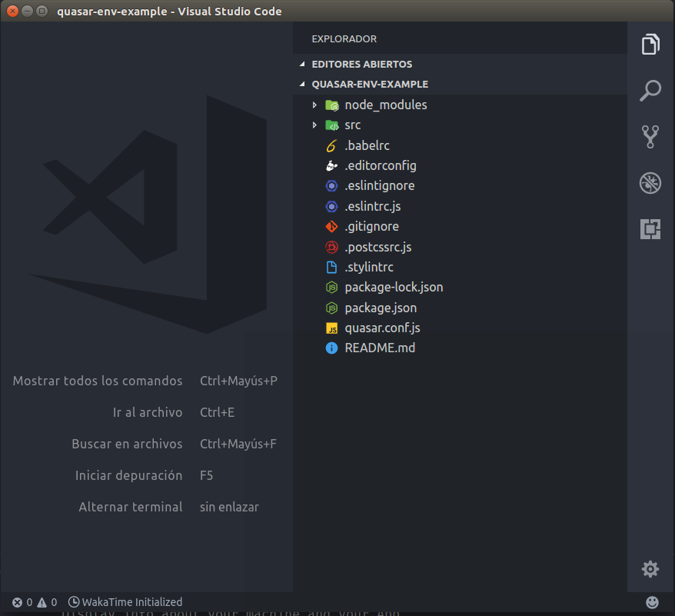The height and width of the screenshot is (616, 675).
Task: Click Mostrar todos los comandos hint
Action: [x=98, y=381]
